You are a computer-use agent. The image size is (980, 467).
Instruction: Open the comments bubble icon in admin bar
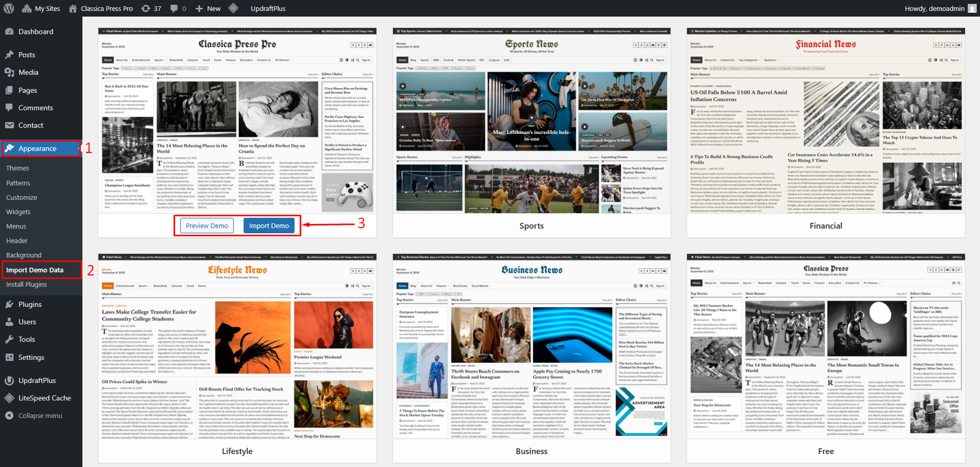point(175,9)
